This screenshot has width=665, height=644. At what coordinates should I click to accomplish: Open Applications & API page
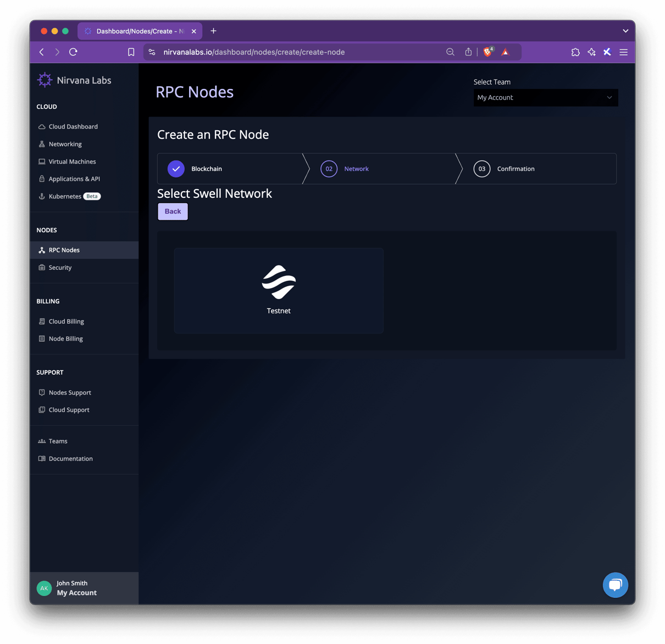point(74,179)
